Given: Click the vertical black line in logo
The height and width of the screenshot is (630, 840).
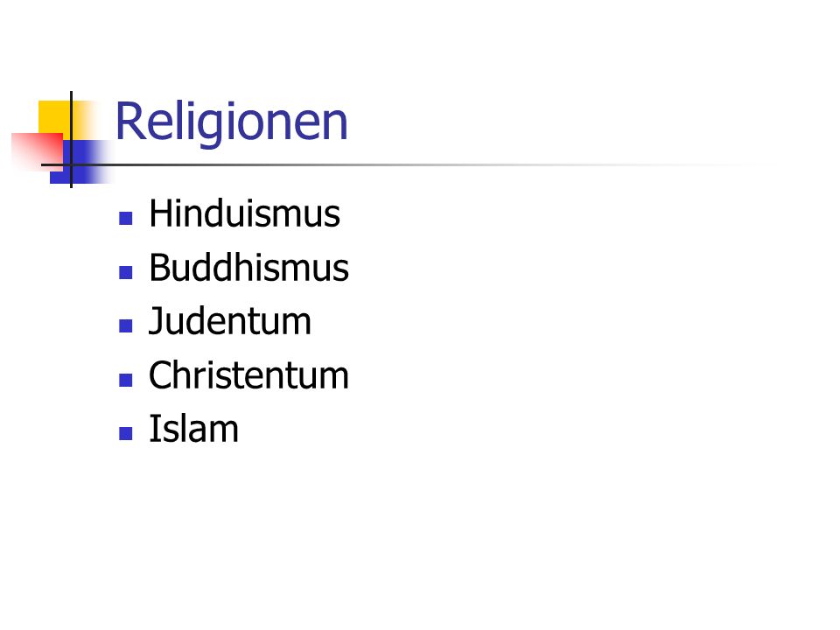Looking at the screenshot, I should 71,139.
